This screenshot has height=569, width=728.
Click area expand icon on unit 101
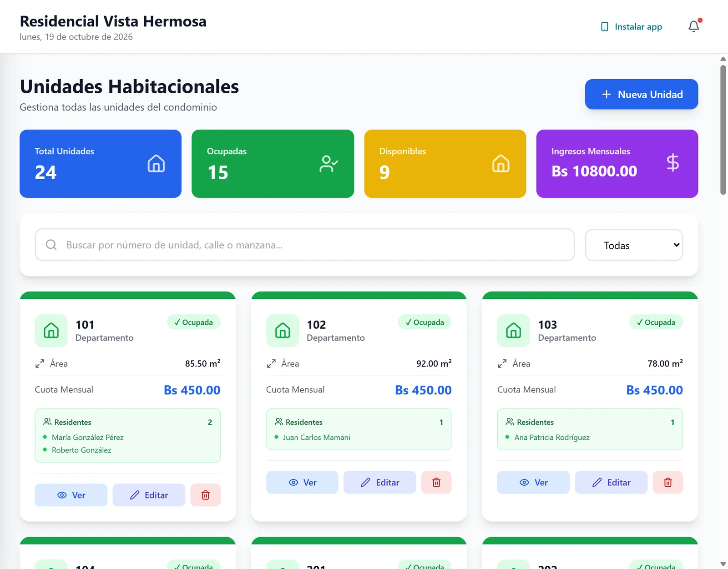click(40, 363)
